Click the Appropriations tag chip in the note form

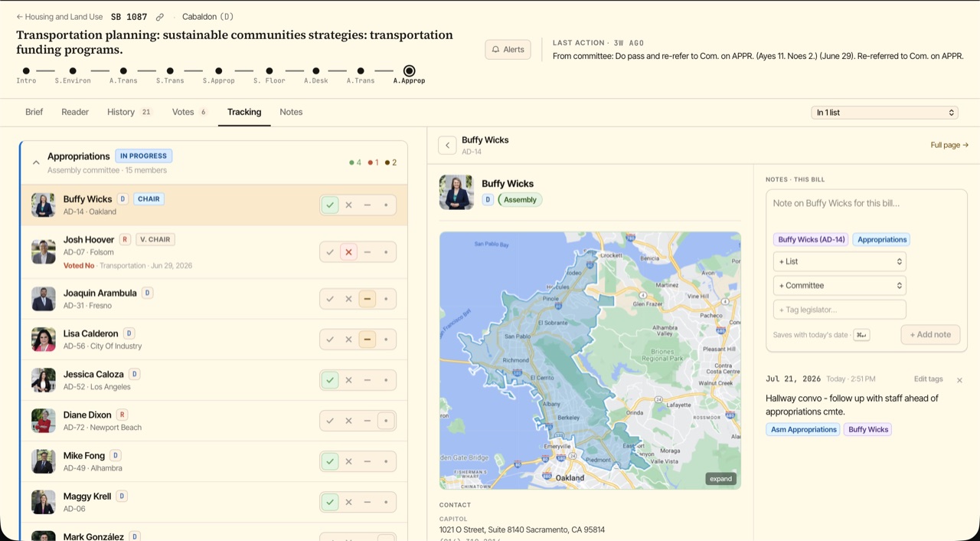(x=881, y=240)
